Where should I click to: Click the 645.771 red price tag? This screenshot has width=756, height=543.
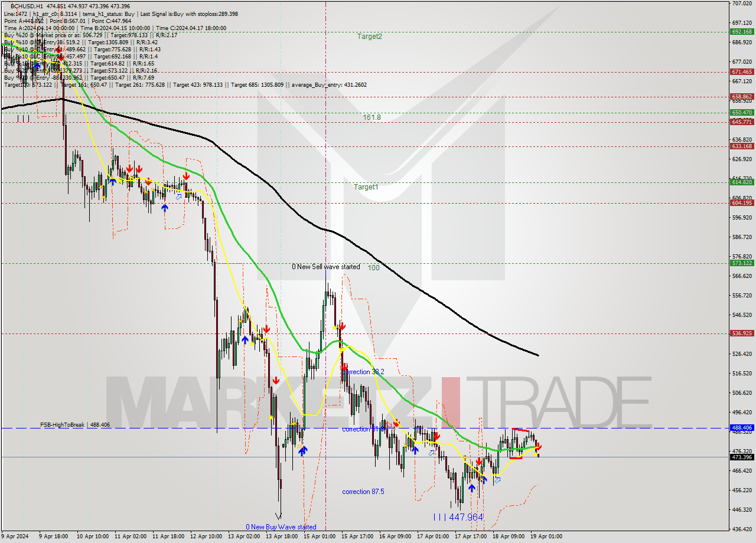point(742,122)
